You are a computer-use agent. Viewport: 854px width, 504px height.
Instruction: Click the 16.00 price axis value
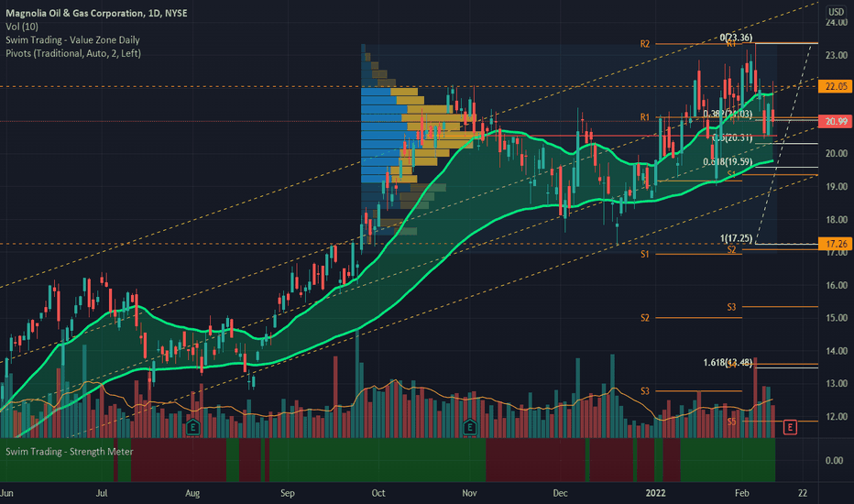836,285
